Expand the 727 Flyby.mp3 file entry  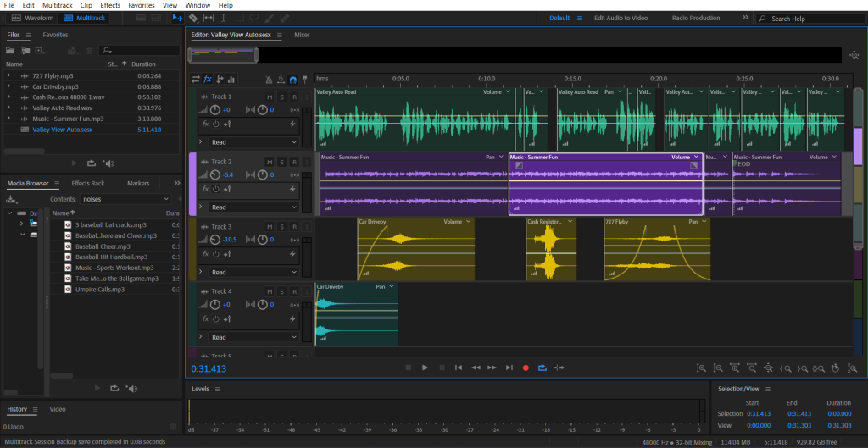pyautogui.click(x=8, y=75)
